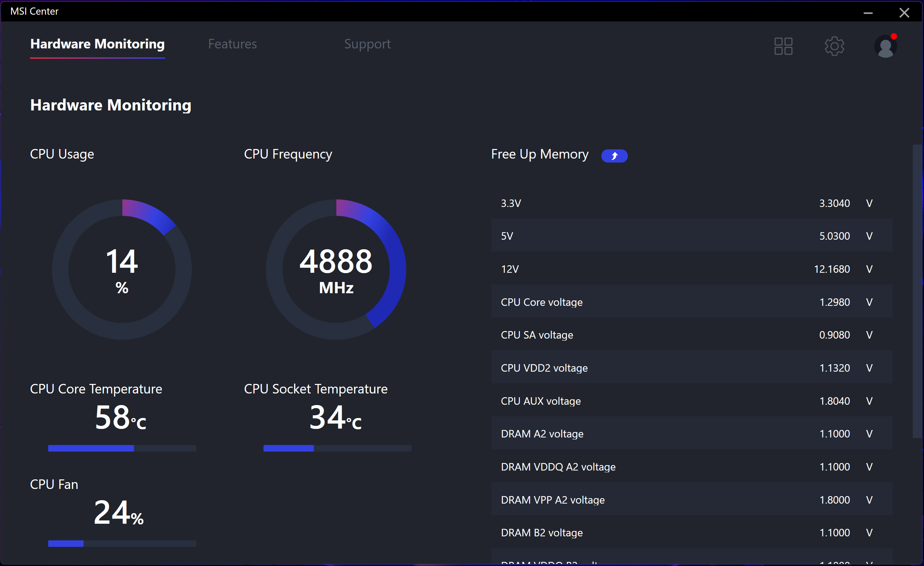Click the Free Up Memory boost button
This screenshot has height=566, width=924.
614,156
